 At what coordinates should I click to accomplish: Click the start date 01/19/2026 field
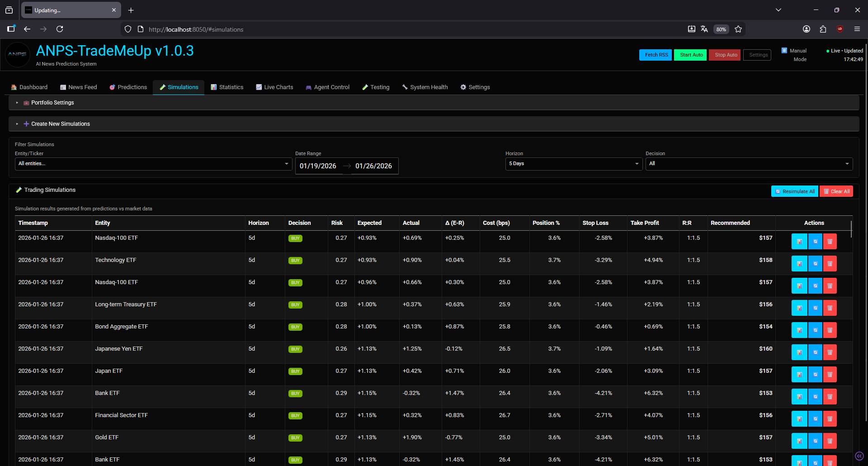coord(318,166)
